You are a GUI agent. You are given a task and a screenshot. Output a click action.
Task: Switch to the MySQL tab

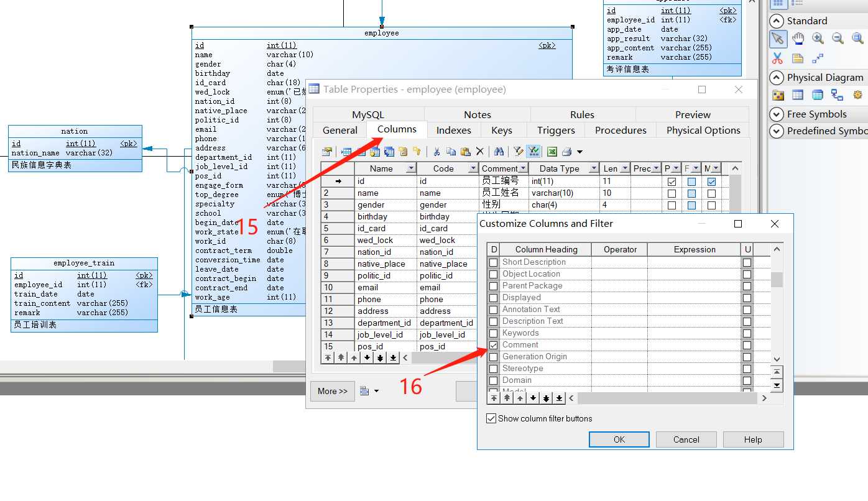tap(368, 114)
